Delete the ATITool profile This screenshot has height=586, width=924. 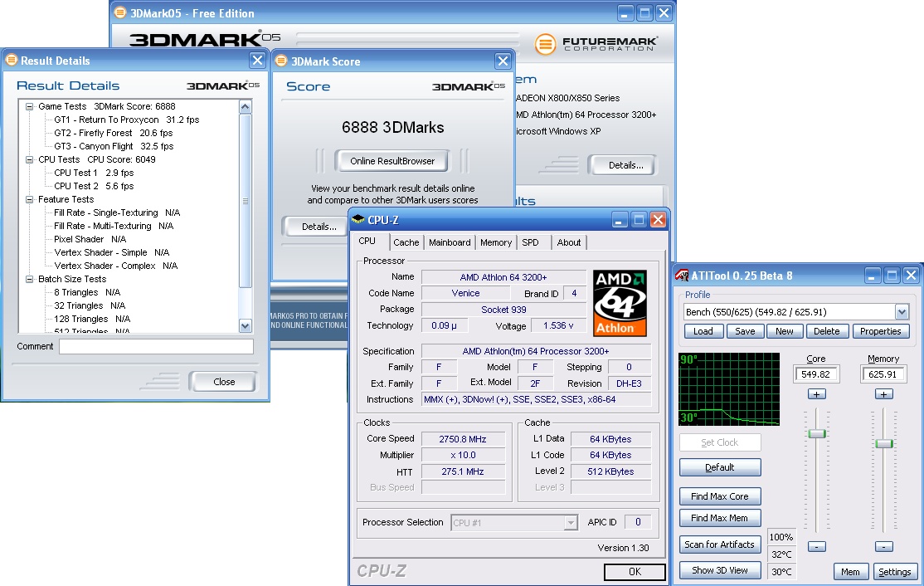pyautogui.click(x=827, y=331)
